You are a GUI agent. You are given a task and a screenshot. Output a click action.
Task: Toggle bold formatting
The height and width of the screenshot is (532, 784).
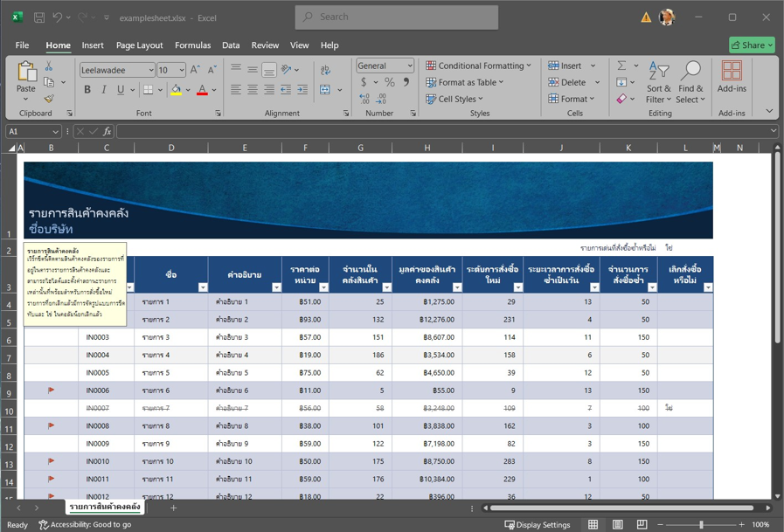tap(87, 90)
